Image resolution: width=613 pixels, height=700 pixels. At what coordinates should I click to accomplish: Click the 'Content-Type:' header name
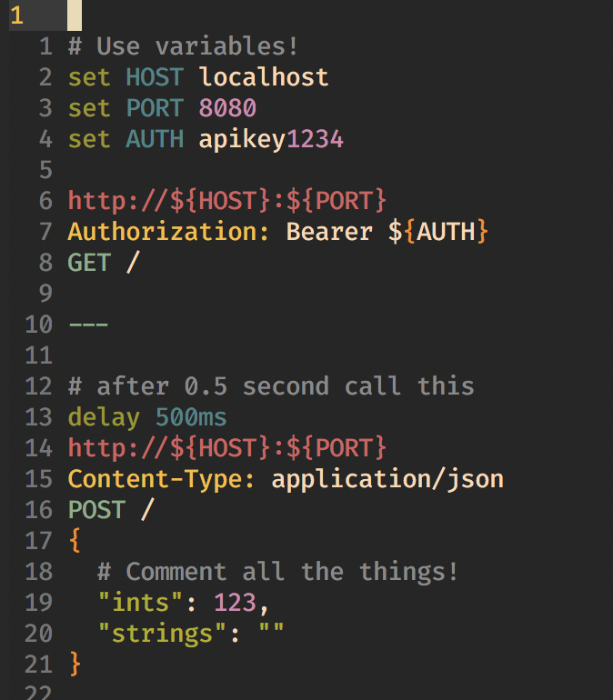click(161, 480)
